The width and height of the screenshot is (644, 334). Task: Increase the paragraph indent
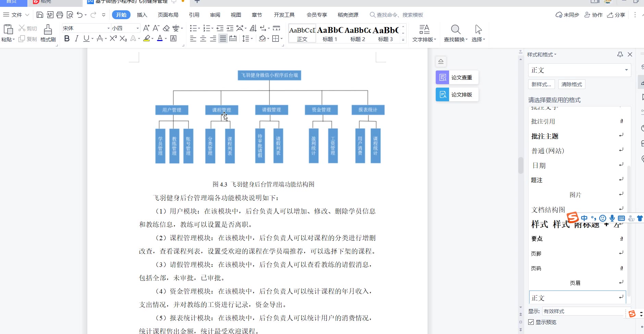(x=230, y=28)
